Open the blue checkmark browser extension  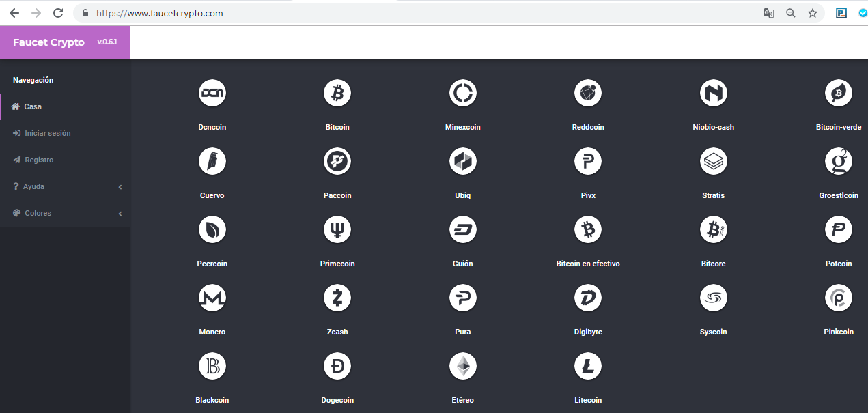863,13
